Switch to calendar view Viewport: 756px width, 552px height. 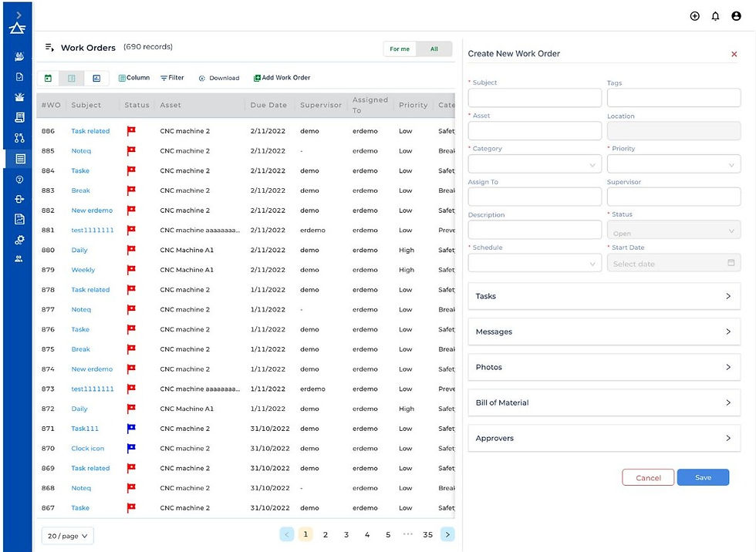(x=48, y=78)
